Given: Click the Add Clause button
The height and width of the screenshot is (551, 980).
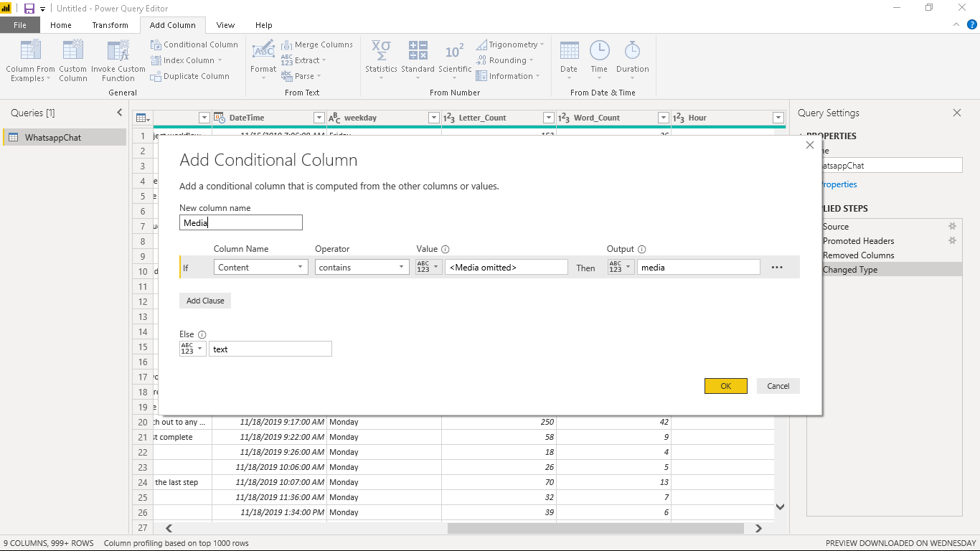Looking at the screenshot, I should click(205, 301).
